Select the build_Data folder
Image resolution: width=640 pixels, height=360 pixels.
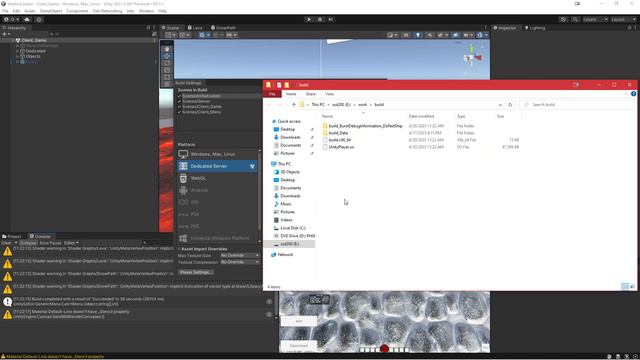pyautogui.click(x=338, y=133)
